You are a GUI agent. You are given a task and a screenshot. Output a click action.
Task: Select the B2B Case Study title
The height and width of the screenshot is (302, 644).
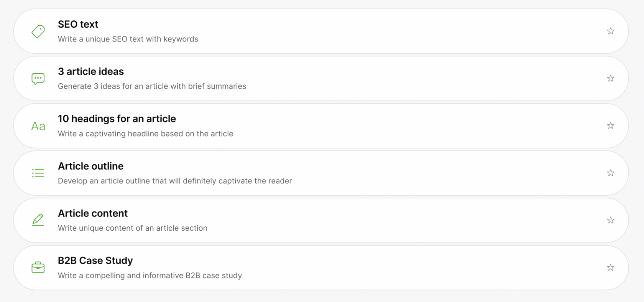(x=95, y=261)
